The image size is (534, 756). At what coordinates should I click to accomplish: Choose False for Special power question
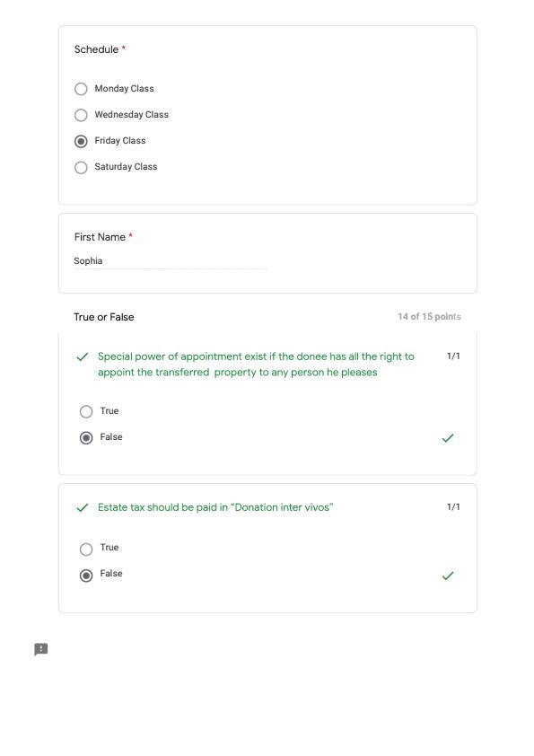point(86,438)
